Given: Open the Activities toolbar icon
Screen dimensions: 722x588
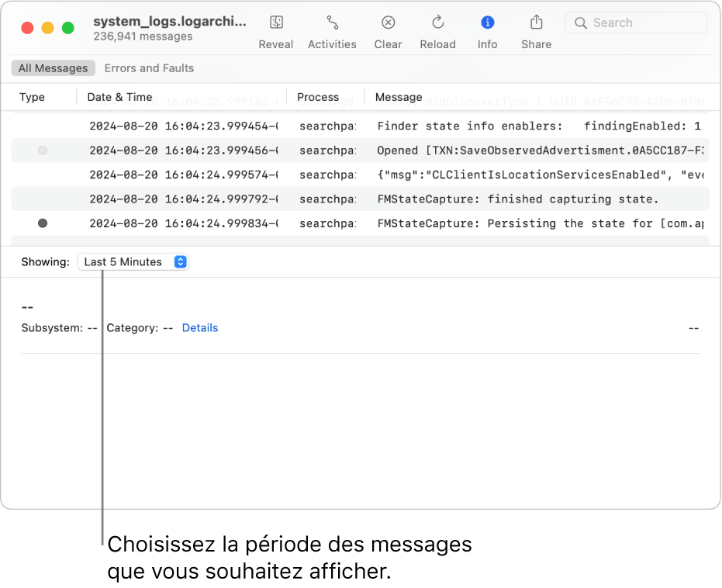Looking at the screenshot, I should pos(333,22).
